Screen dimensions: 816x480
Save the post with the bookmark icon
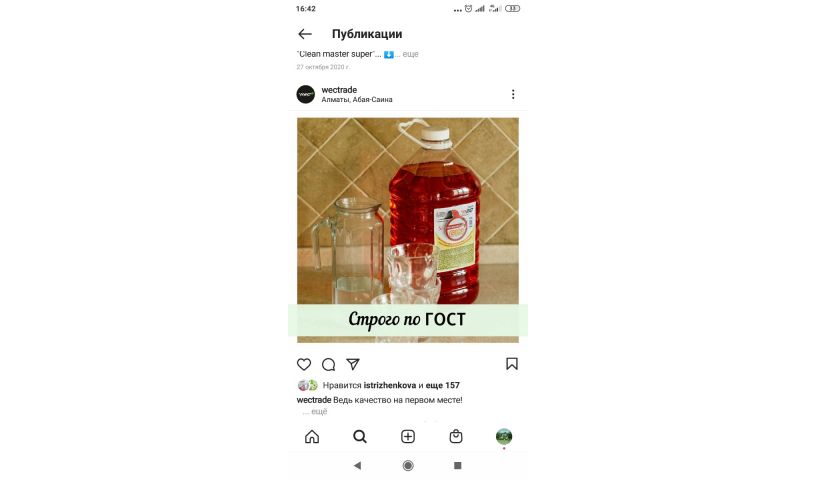tap(512, 364)
